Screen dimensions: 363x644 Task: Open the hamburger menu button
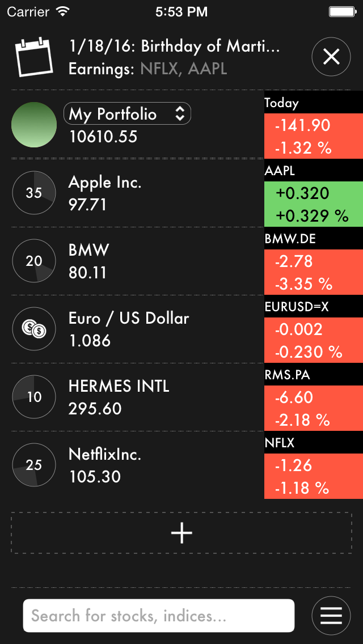331,616
